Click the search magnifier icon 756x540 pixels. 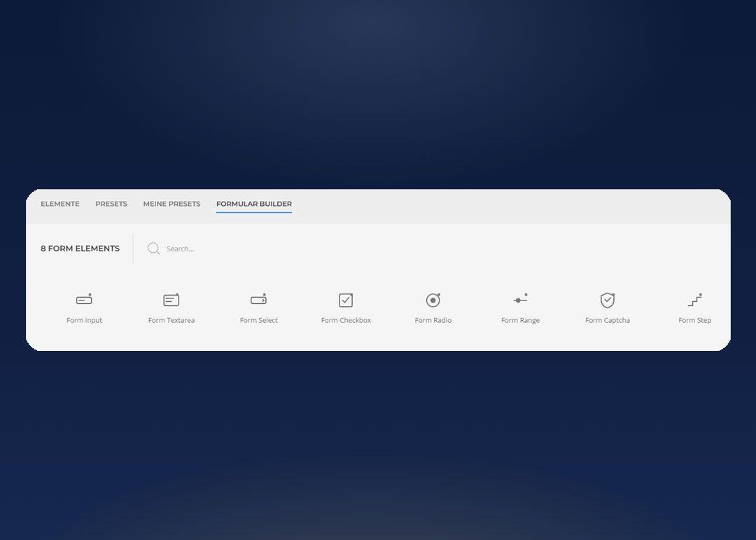[x=154, y=249]
